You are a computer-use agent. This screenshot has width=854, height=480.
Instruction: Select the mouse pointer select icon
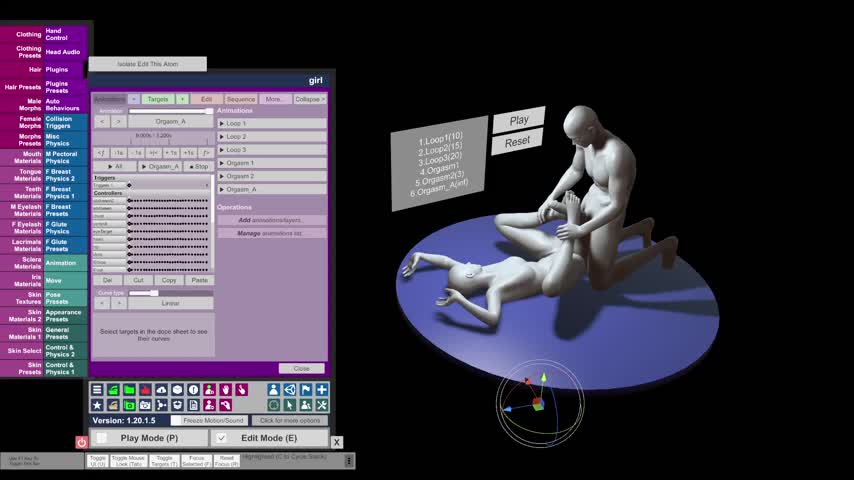pyautogui.click(x=289, y=405)
